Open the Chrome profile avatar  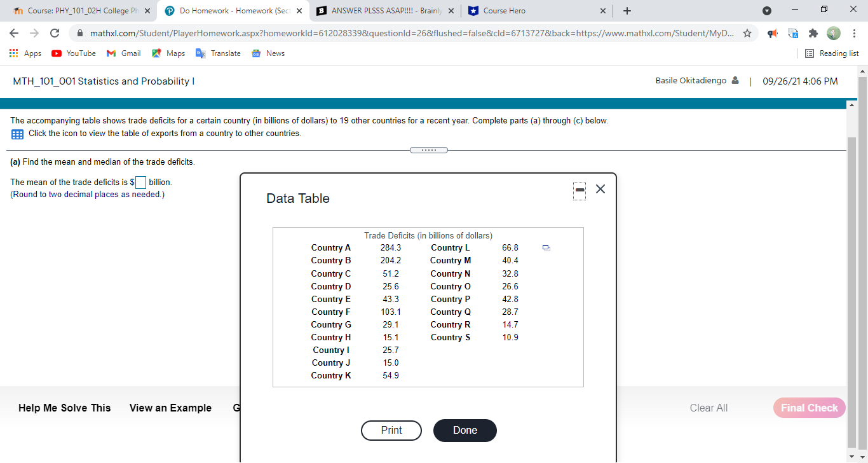(834, 33)
